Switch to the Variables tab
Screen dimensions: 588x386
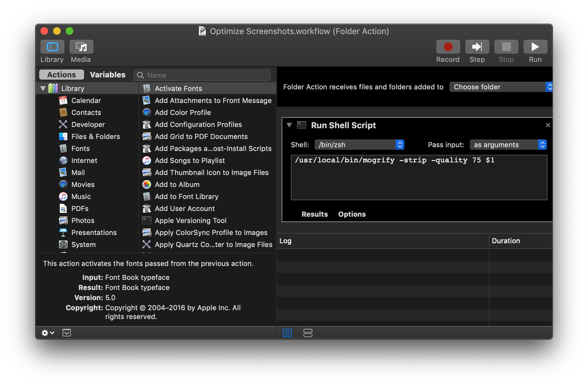click(108, 75)
